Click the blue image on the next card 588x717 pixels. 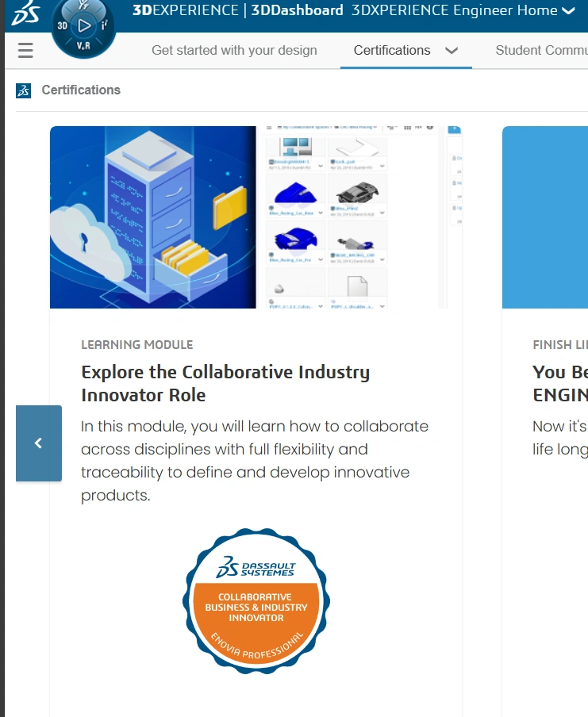coord(545,217)
